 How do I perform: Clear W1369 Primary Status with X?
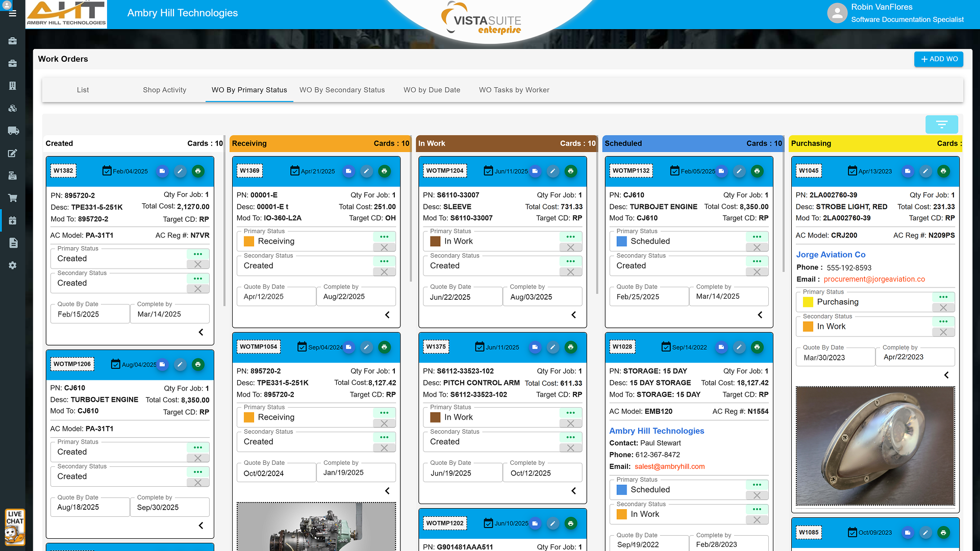(384, 247)
